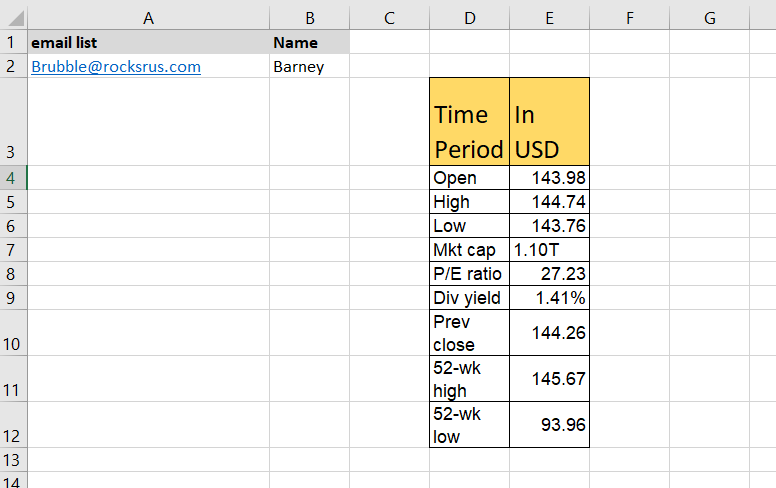Click the 'Name' header cell
776x488 pixels.
(310, 43)
